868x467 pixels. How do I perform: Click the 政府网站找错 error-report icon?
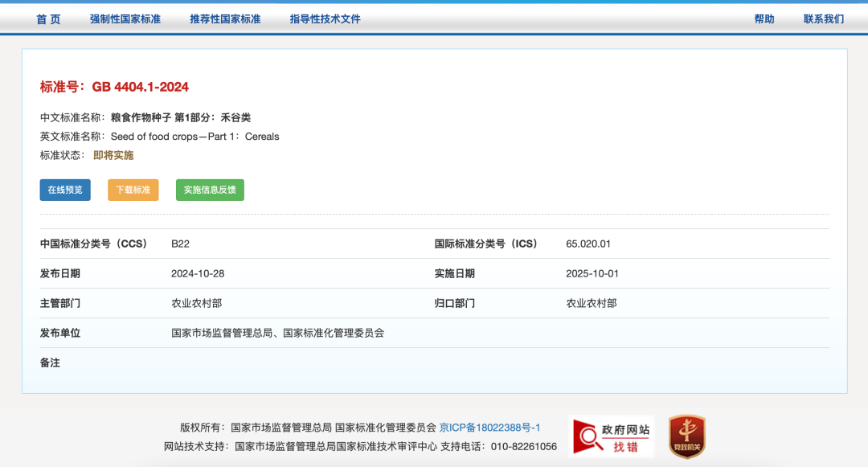pos(611,436)
